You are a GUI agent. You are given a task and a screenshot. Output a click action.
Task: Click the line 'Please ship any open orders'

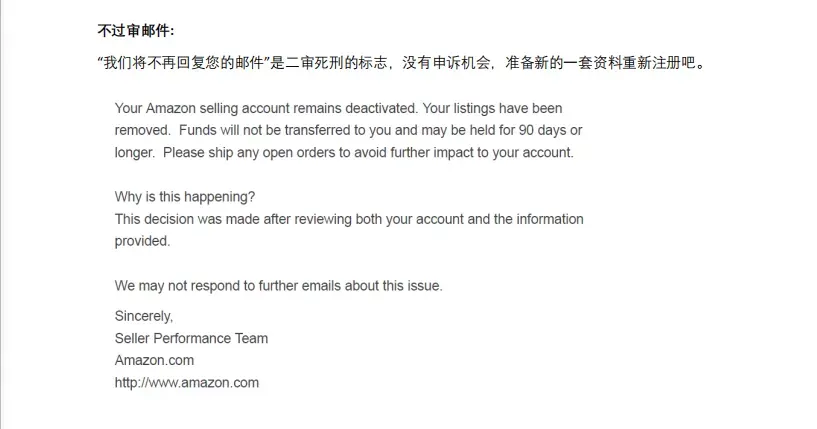(x=368, y=153)
